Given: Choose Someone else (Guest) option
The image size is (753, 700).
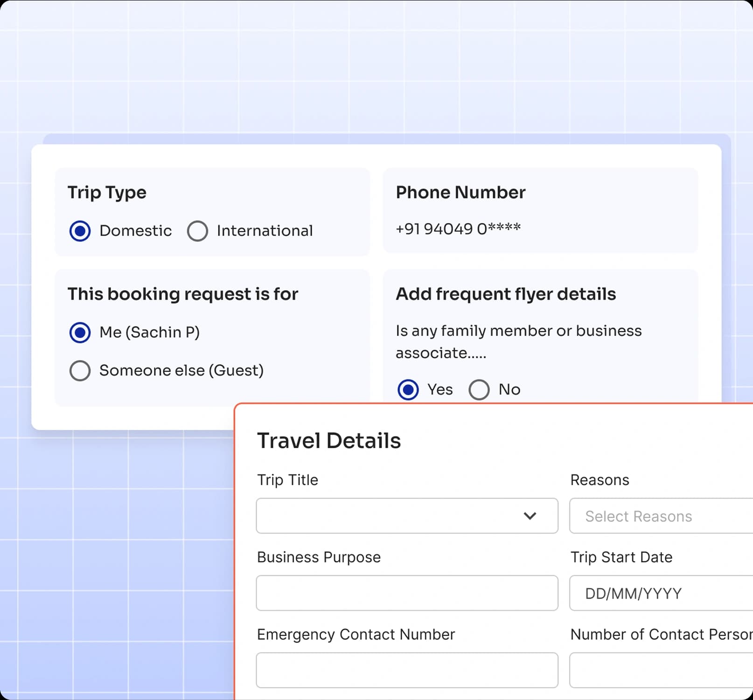Looking at the screenshot, I should point(80,370).
